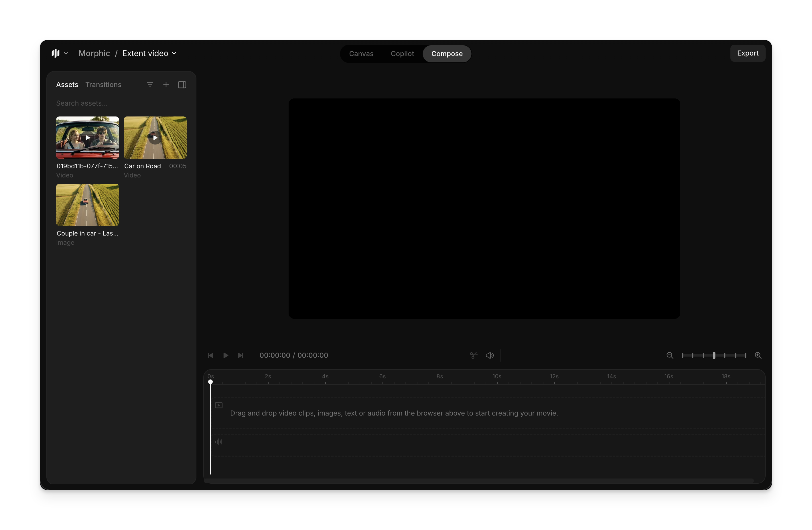Click the scissors split clip icon

coord(473,355)
